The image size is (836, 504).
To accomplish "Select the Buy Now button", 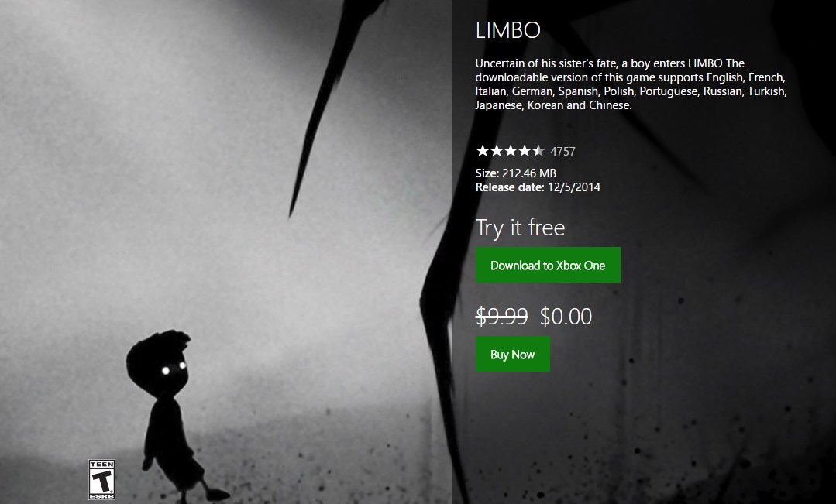I will pyautogui.click(x=512, y=354).
